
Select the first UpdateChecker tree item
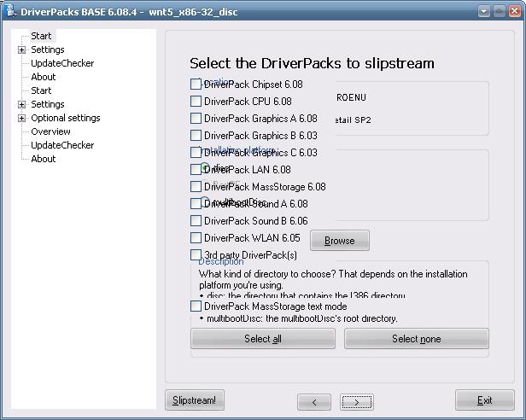click(62, 63)
